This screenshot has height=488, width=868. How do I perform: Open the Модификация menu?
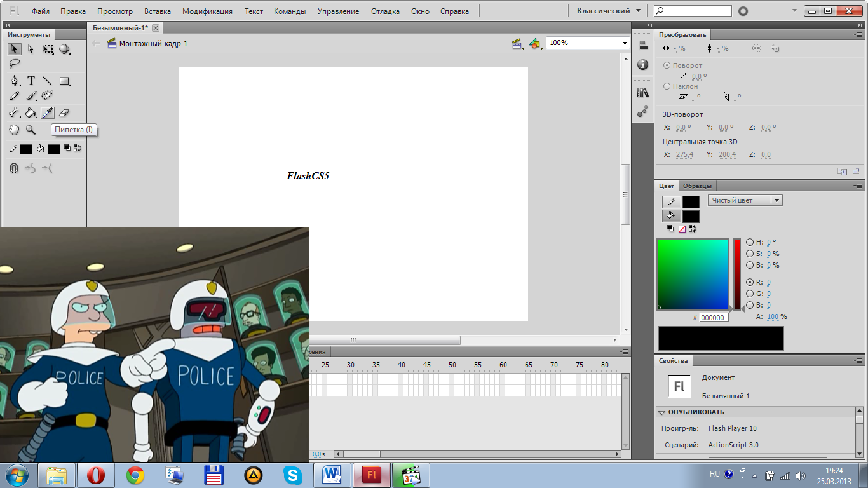tap(207, 11)
